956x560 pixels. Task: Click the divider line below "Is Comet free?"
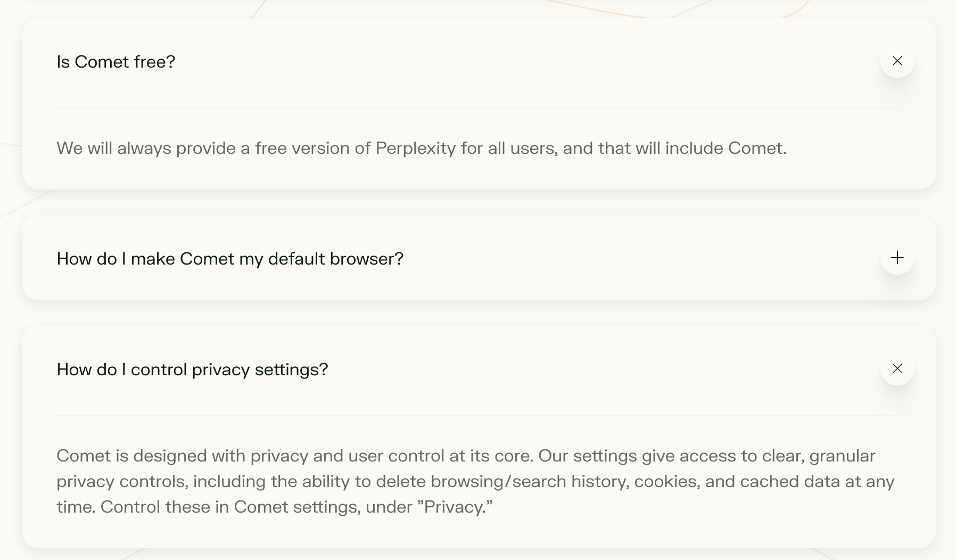(x=478, y=108)
